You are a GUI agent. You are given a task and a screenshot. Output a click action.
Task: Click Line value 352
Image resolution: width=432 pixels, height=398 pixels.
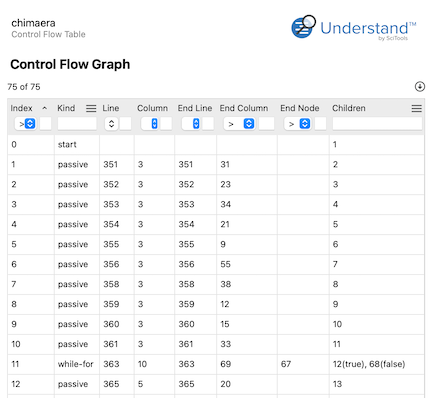[111, 184]
